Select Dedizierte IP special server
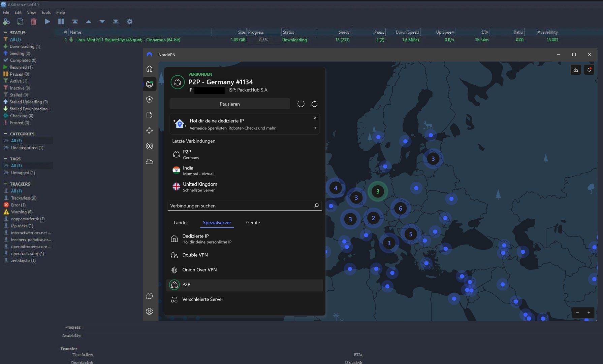The width and height of the screenshot is (603, 364). 245,239
